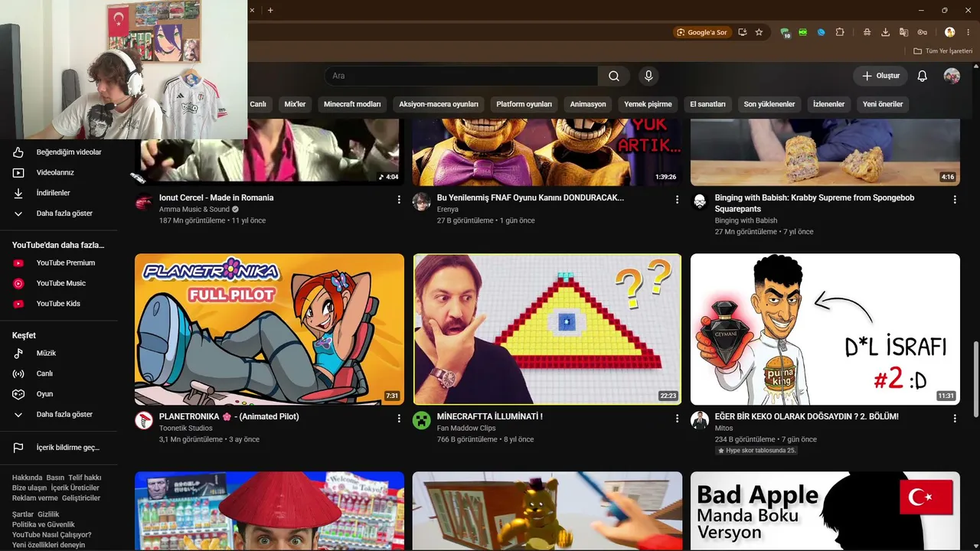Click the Hakkında footer link
The image size is (980, 551).
coord(27,478)
